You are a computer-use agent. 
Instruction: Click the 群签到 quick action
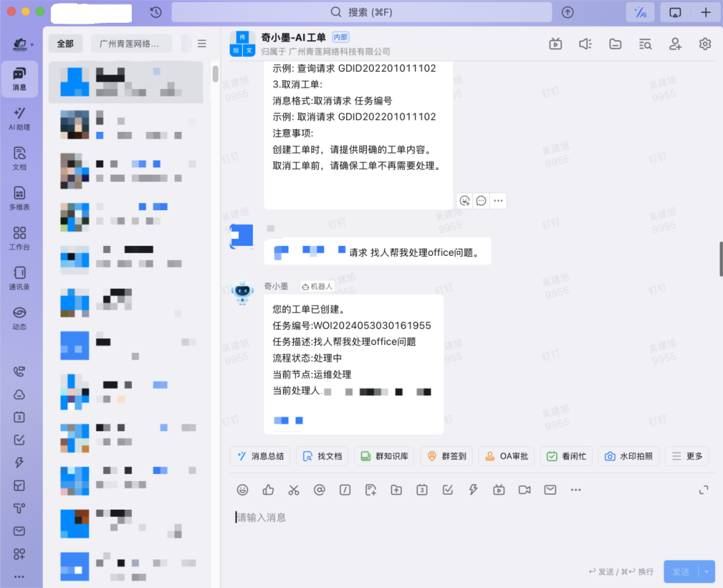447,456
